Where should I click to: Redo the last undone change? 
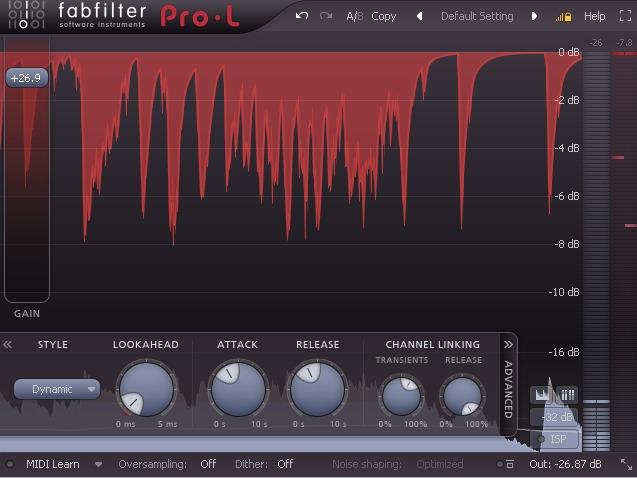(x=326, y=16)
